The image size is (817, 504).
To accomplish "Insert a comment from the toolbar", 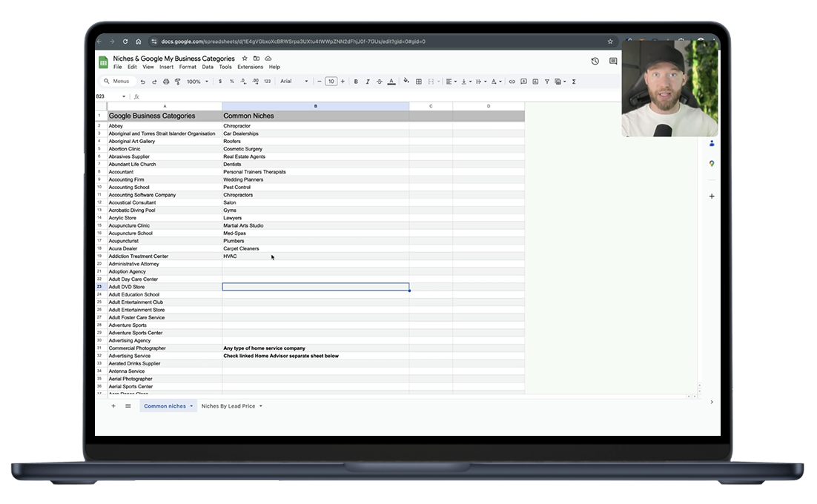I will coord(523,82).
